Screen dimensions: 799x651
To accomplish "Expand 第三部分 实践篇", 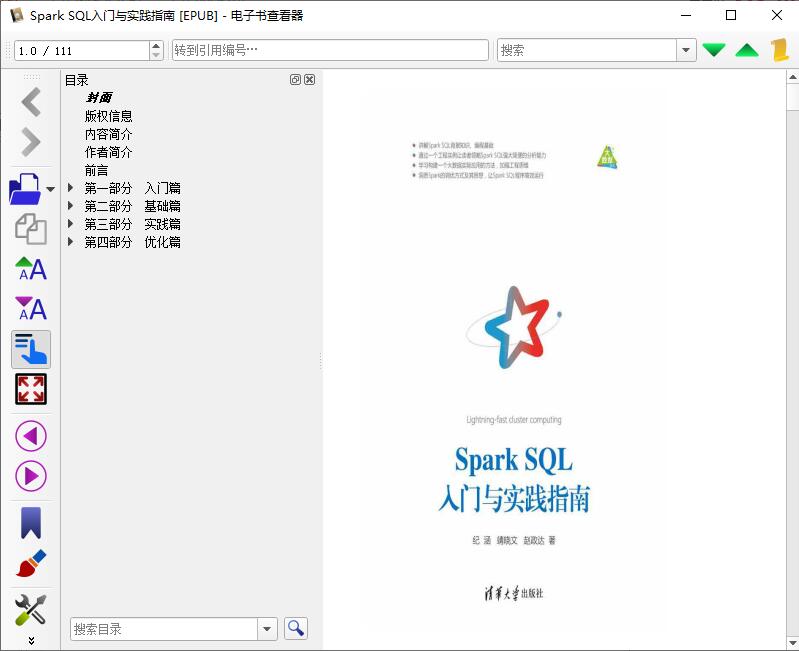I will click(x=71, y=224).
